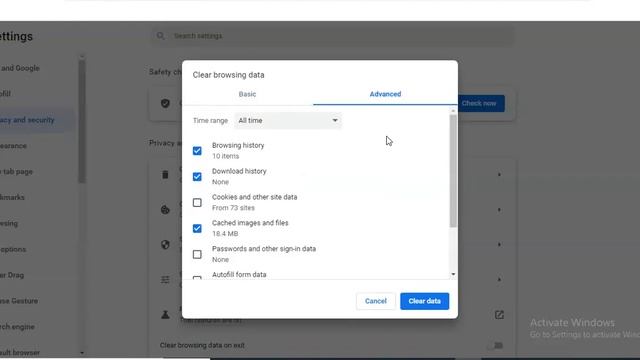Enable Cookies and other site data checkbox
The height and width of the screenshot is (360, 640).
pos(197,202)
